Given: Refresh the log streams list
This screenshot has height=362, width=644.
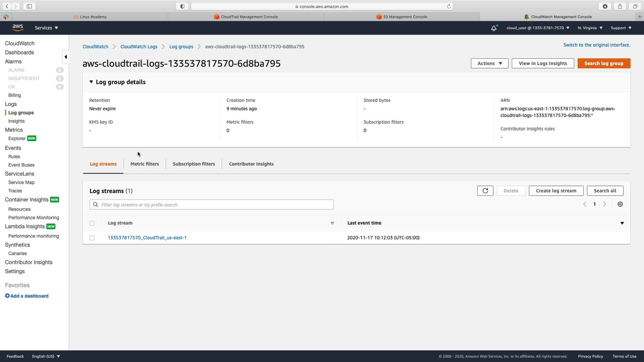Looking at the screenshot, I should click(485, 191).
